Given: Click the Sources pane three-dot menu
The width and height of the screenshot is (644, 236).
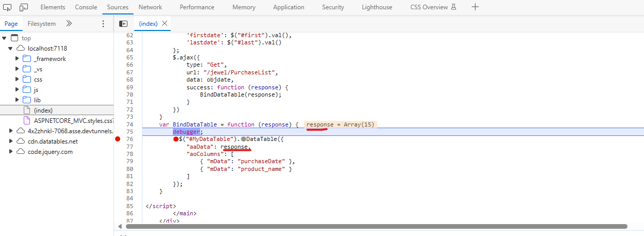Looking at the screenshot, I should coord(103,24).
